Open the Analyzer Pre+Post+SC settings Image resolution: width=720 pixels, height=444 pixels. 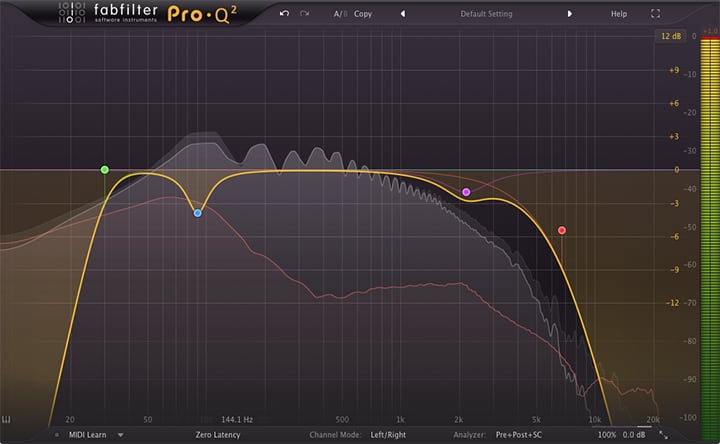point(518,435)
